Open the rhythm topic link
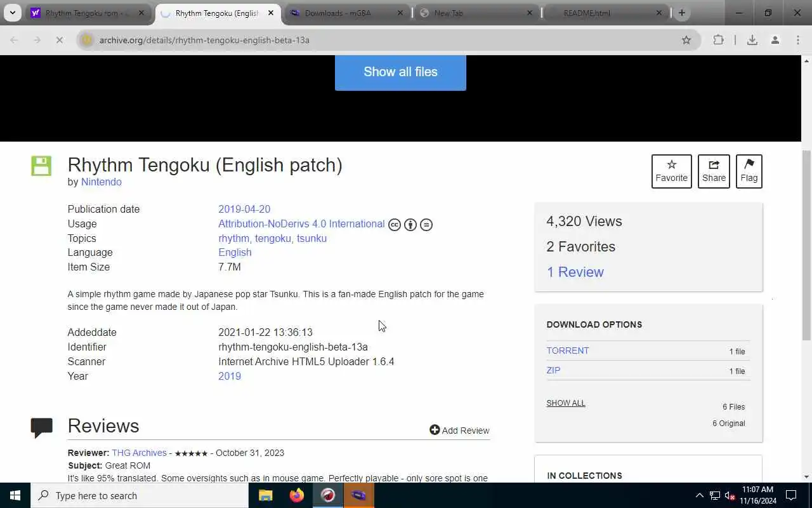The height and width of the screenshot is (508, 812). click(x=233, y=238)
